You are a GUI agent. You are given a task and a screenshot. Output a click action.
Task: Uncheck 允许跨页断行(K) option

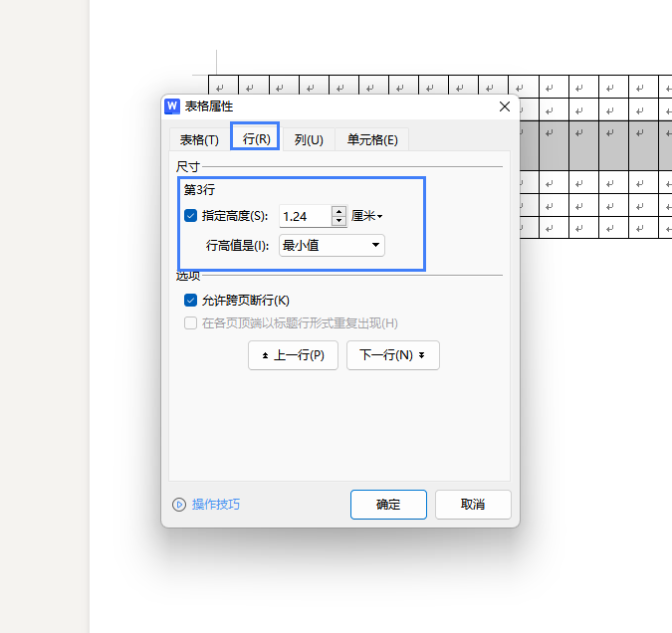(x=191, y=300)
